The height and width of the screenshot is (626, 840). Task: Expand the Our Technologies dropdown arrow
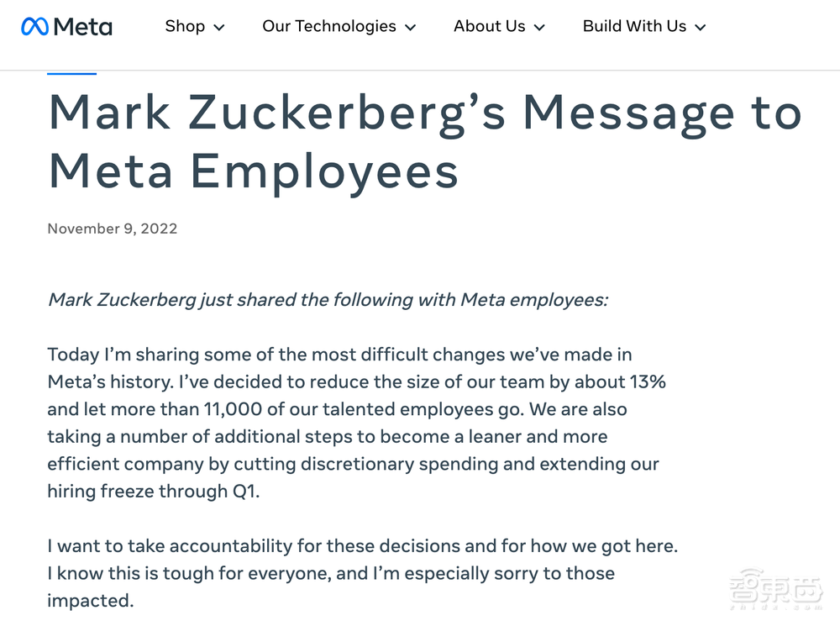tap(411, 28)
